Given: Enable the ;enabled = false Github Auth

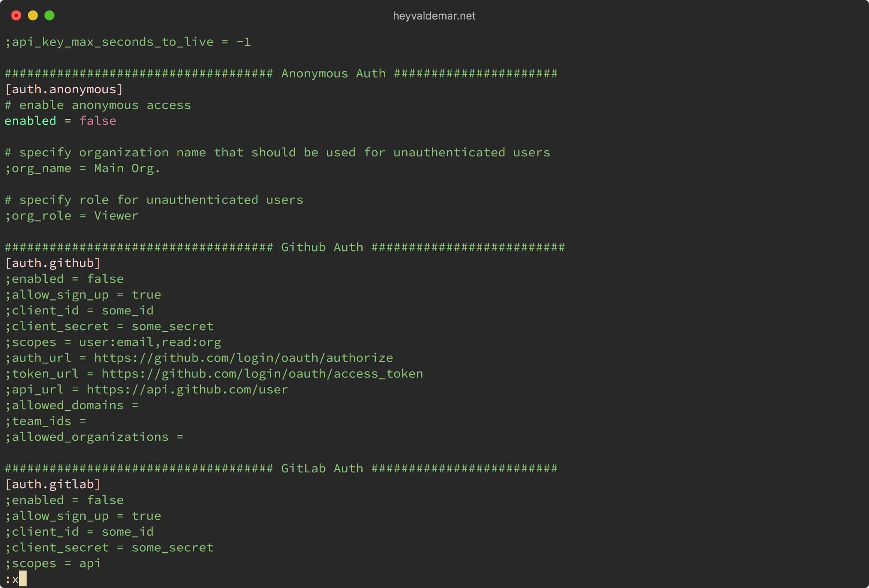Looking at the screenshot, I should pyautogui.click(x=66, y=278).
